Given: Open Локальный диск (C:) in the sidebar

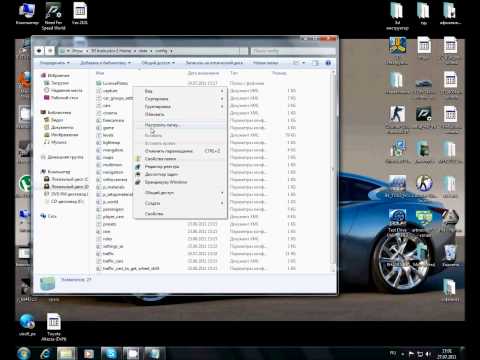Looking at the screenshot, I should tap(66, 179).
